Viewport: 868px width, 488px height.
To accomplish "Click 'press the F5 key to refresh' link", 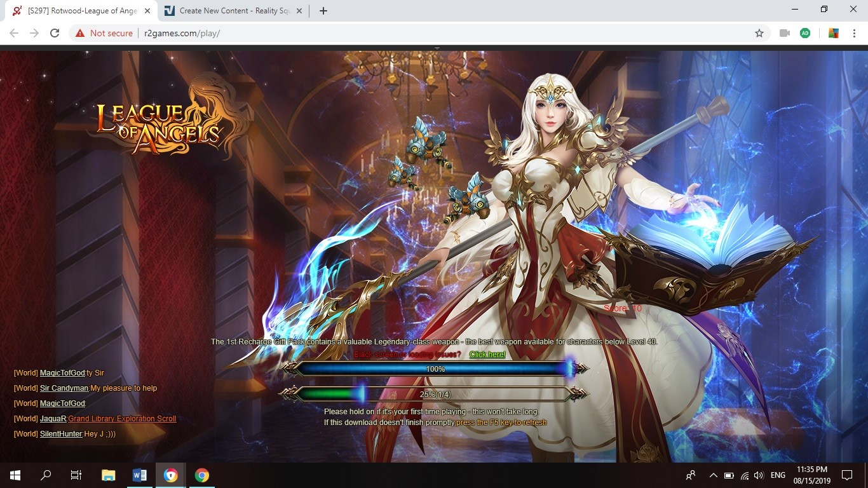I will [x=502, y=423].
